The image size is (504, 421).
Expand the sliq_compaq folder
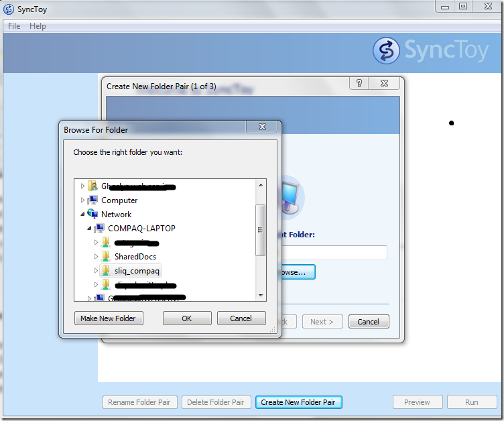click(x=96, y=270)
